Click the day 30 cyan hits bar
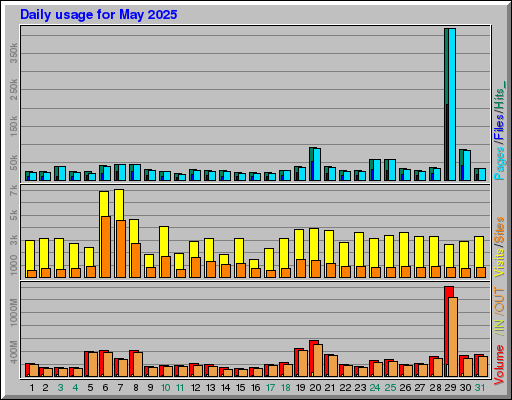The width and height of the screenshot is (512, 400). point(467,165)
